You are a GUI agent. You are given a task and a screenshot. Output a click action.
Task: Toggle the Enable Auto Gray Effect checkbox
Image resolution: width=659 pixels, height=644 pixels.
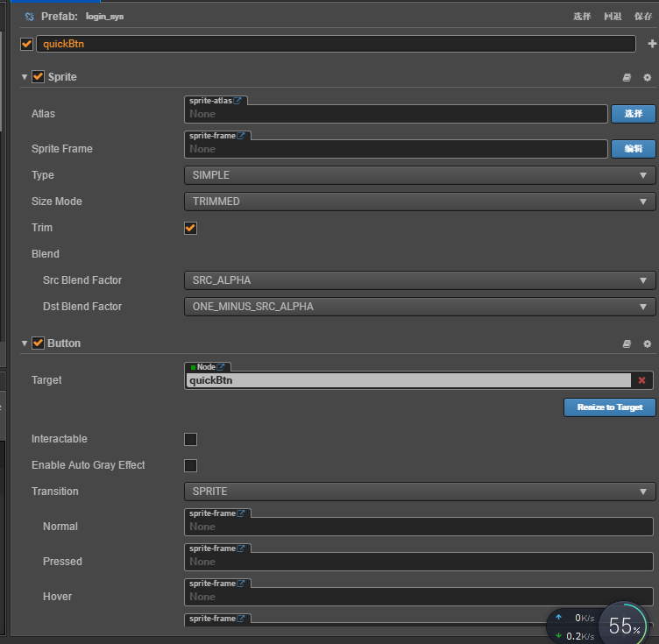coord(190,465)
